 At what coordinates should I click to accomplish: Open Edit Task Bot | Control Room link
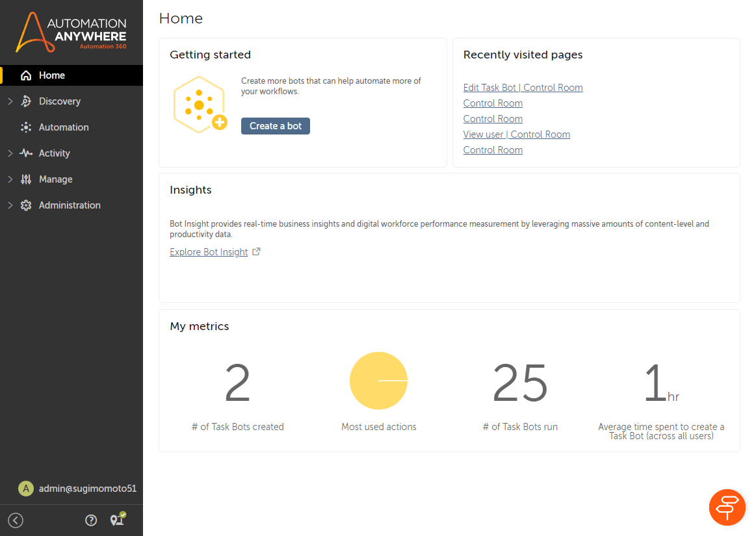523,88
